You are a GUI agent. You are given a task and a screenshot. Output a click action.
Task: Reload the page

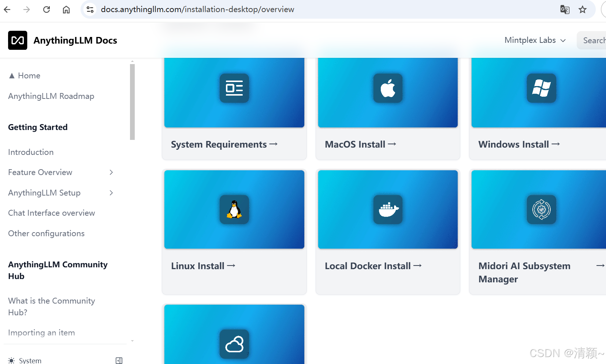tap(47, 10)
